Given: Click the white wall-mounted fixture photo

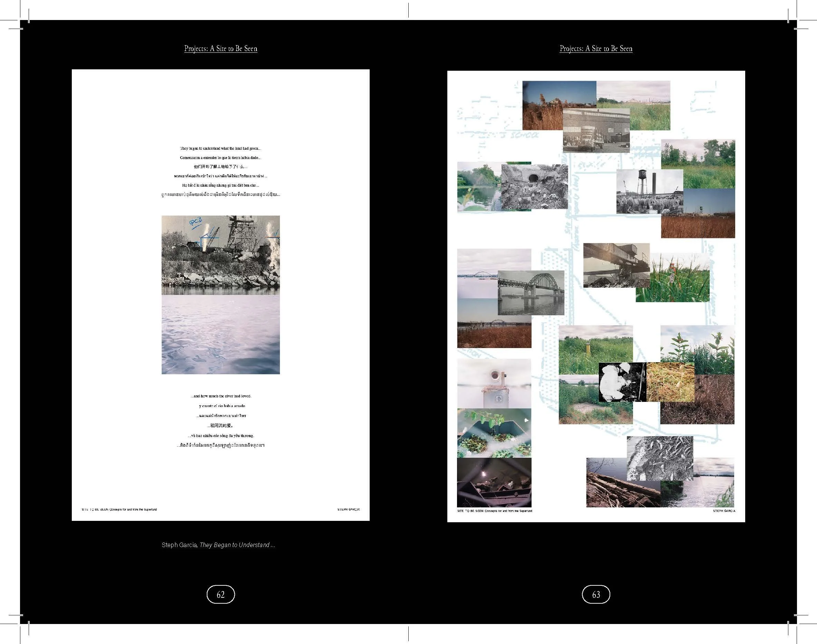Looking at the screenshot, I should [494, 384].
